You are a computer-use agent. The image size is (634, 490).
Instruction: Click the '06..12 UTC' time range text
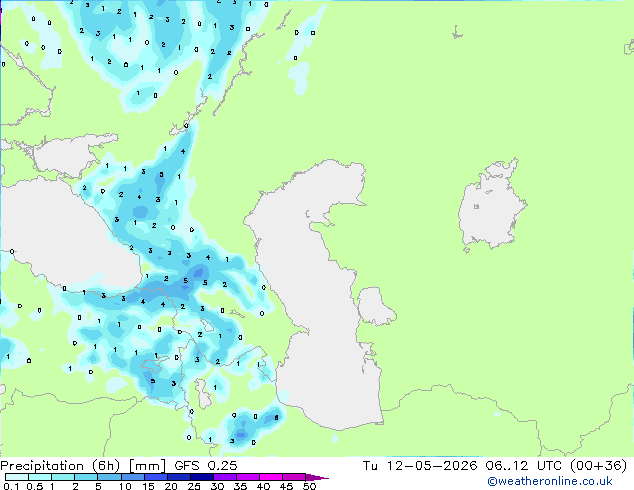(524, 466)
